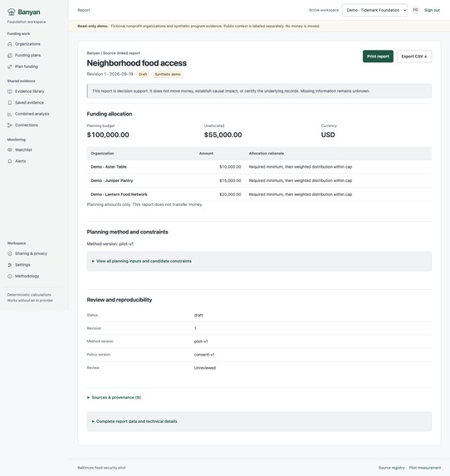Click the Report page header label
Screen dimensions: 450x476
click(x=84, y=10)
